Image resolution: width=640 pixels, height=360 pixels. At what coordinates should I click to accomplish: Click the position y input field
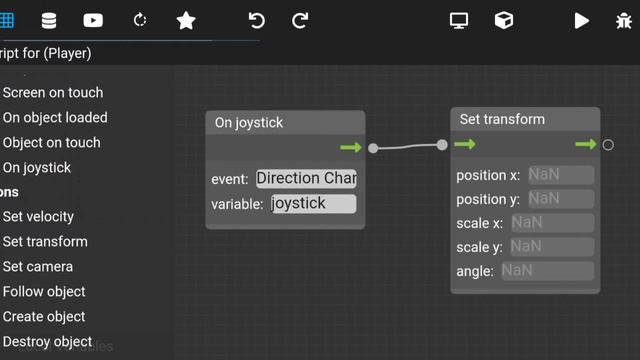(x=561, y=199)
